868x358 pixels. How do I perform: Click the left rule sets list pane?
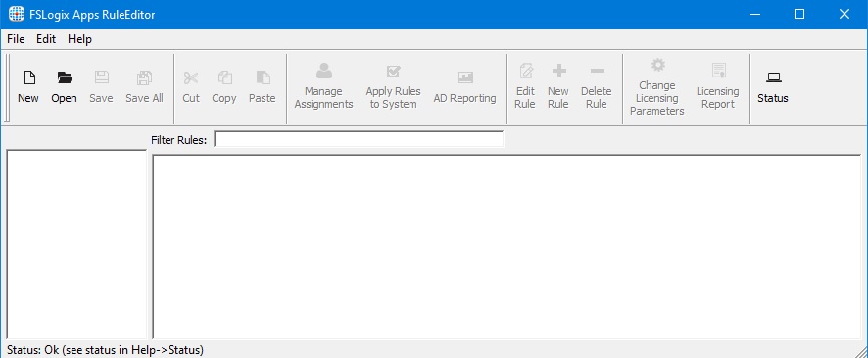click(76, 244)
